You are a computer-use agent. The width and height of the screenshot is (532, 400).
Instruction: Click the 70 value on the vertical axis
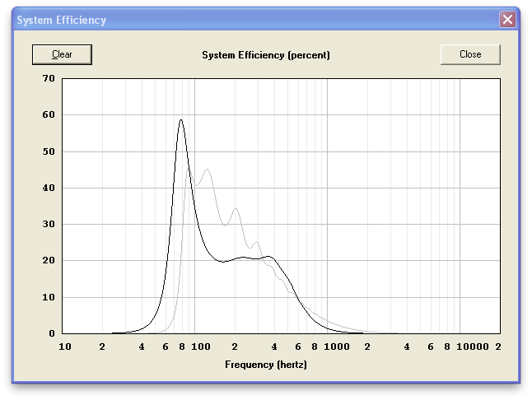49,78
